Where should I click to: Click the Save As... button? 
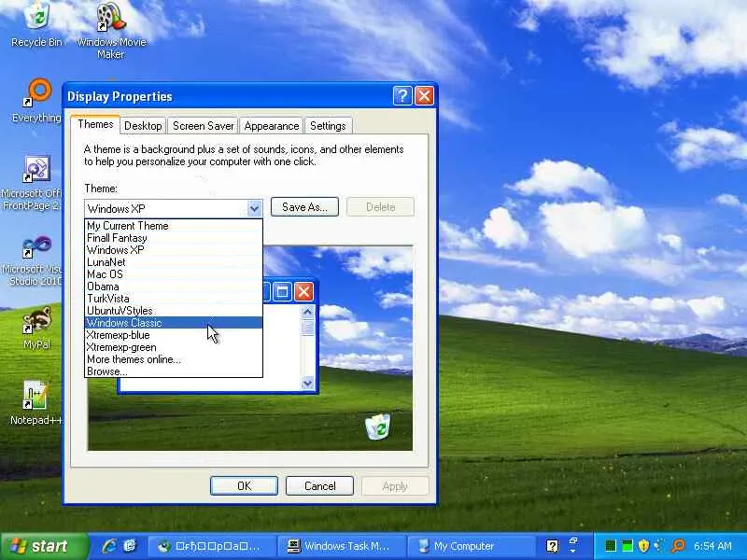pyautogui.click(x=304, y=206)
